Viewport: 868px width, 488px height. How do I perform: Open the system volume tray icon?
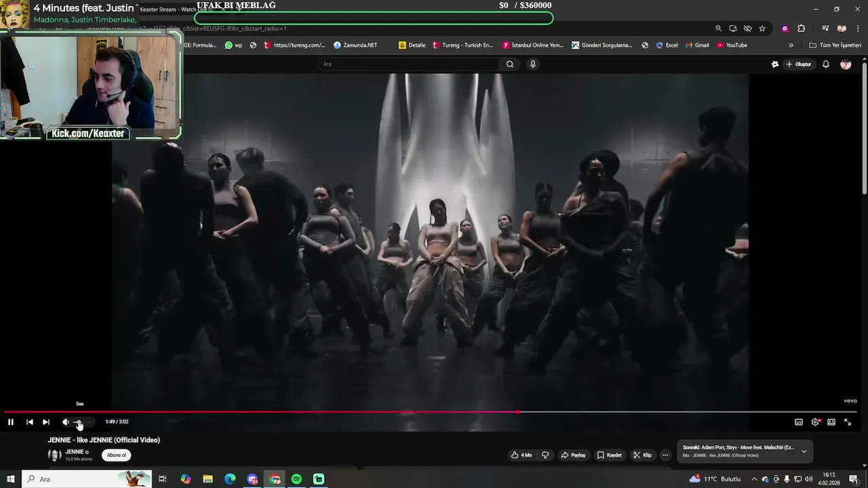coord(809,479)
